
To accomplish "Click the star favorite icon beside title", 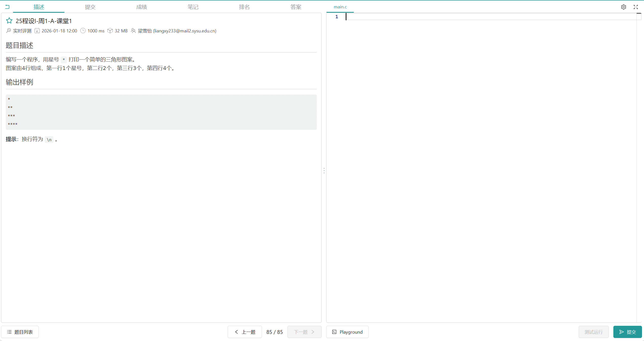I will (x=9, y=21).
